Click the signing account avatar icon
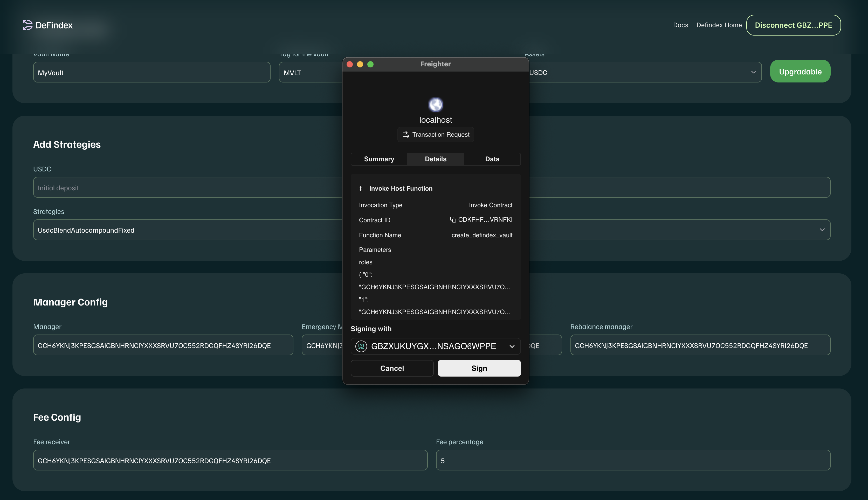The width and height of the screenshot is (868, 500). coord(361,346)
